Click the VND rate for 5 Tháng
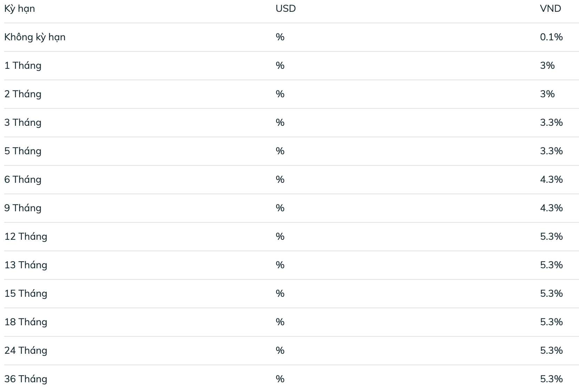The width and height of the screenshot is (579, 392). 551,151
